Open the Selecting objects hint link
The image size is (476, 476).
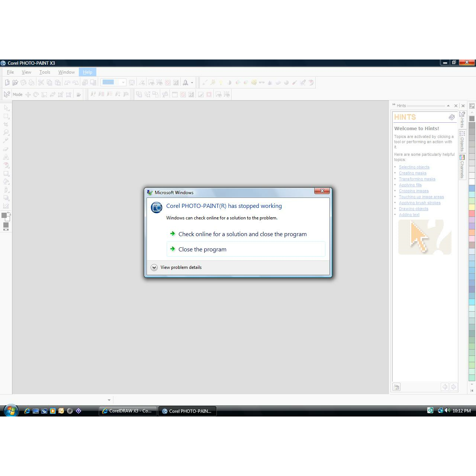tap(414, 167)
